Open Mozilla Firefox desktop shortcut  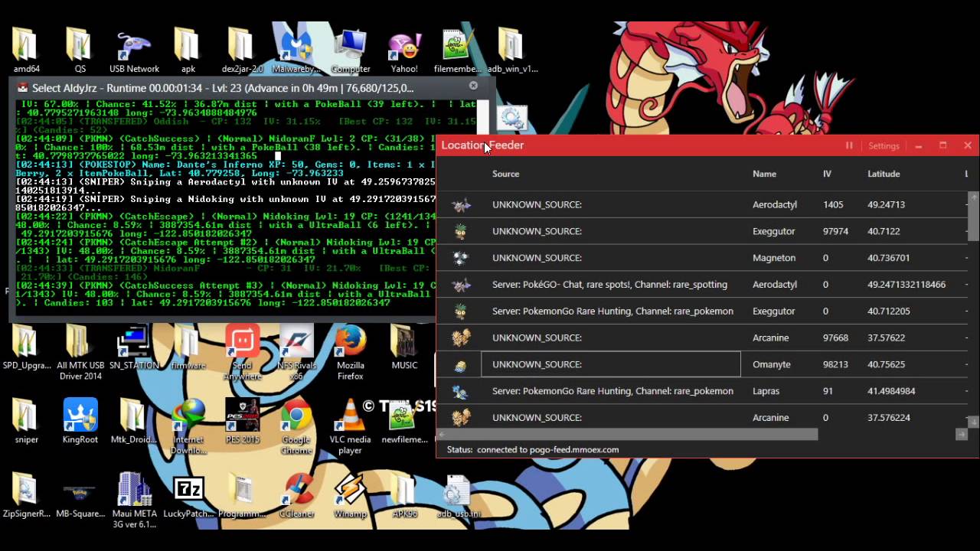(351, 343)
